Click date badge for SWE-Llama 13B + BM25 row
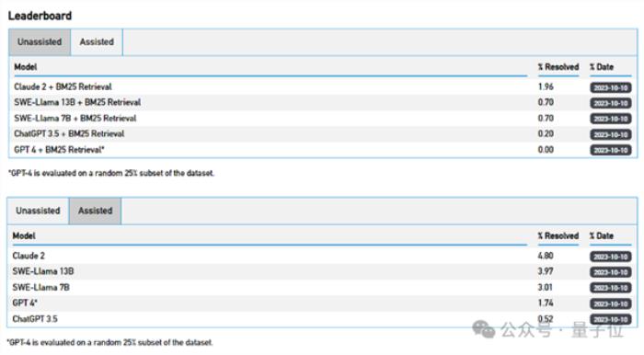Image resolution: width=644 pixels, height=355 pixels. pyautogui.click(x=611, y=103)
